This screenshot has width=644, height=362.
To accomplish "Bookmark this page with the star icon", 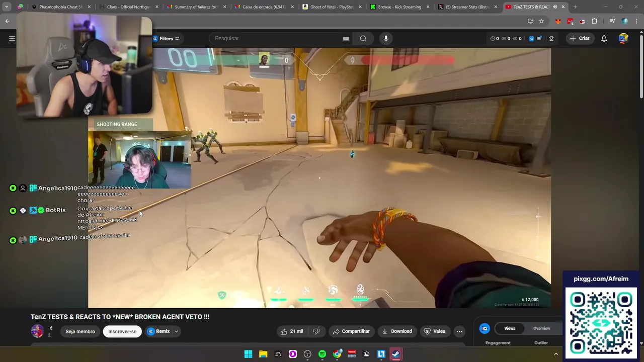I will [x=541, y=21].
